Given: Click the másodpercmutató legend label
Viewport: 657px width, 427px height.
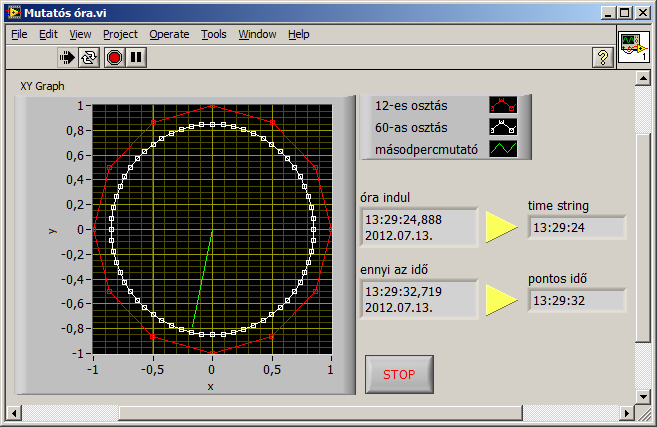Looking at the screenshot, I should (426, 150).
